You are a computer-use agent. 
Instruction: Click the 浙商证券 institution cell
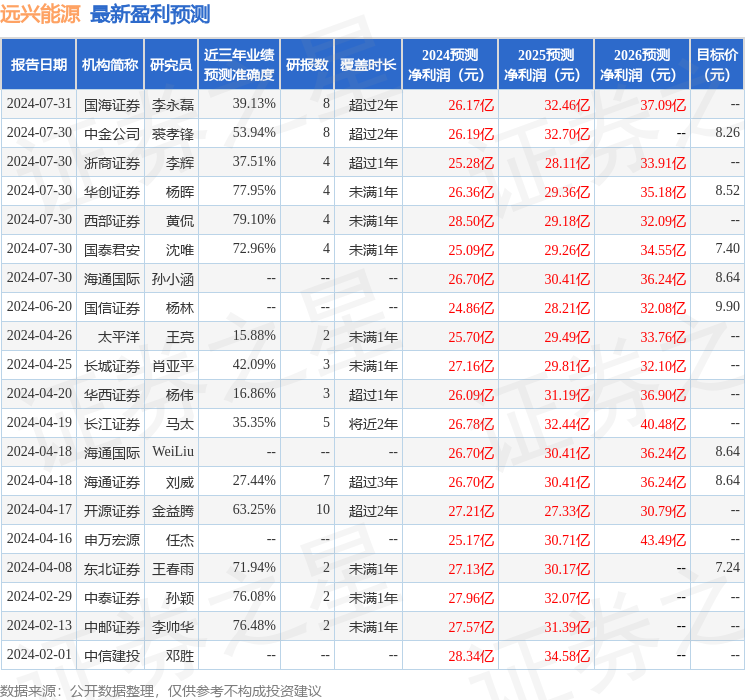click(112, 163)
